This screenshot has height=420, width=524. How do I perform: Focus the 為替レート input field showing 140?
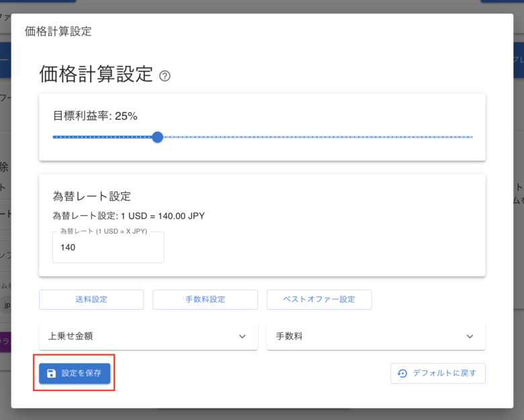pos(107,247)
